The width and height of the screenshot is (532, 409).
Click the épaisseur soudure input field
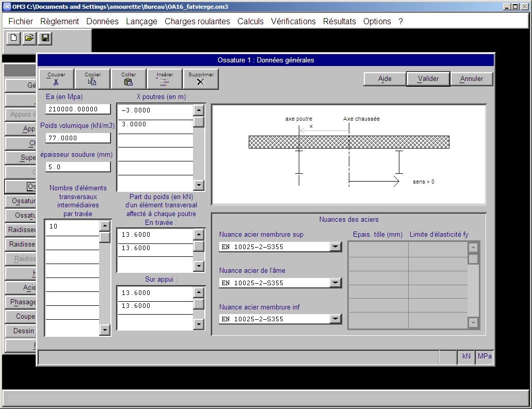pos(78,167)
